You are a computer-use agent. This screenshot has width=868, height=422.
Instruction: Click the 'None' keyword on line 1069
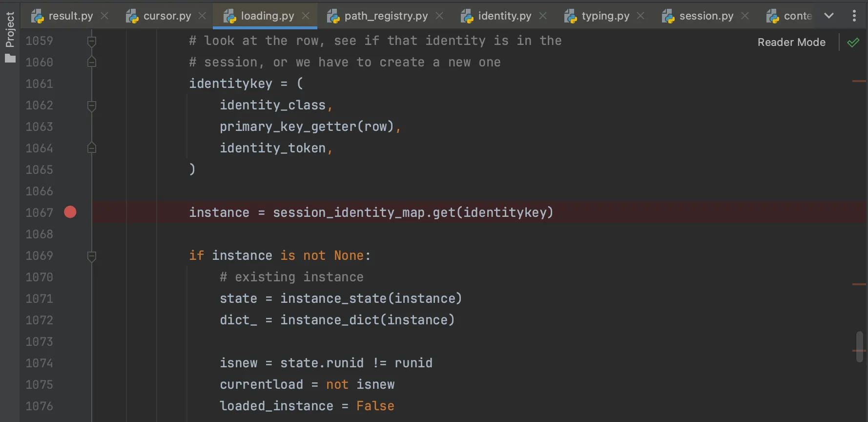tap(349, 256)
